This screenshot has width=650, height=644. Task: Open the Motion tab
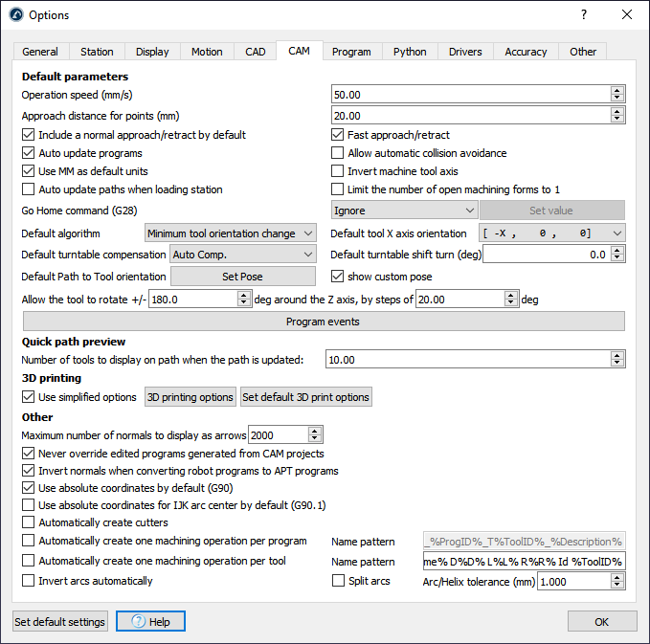[x=206, y=52]
